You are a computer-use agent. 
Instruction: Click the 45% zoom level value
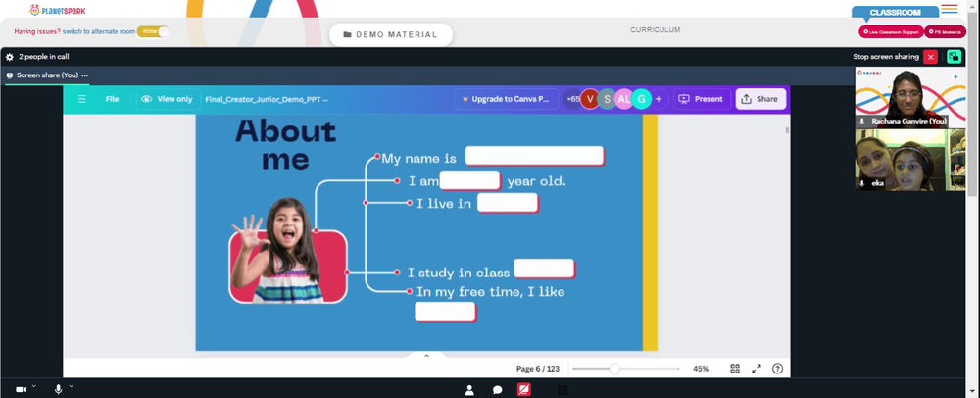click(701, 369)
